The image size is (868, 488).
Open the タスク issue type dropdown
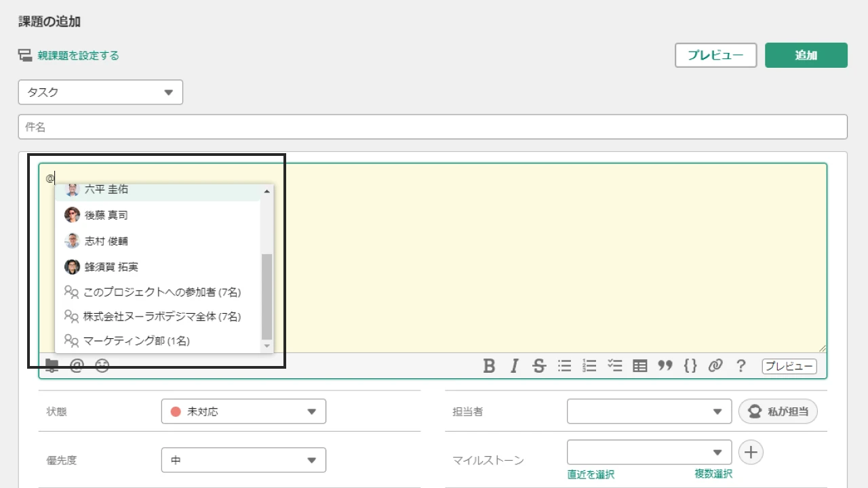click(x=100, y=92)
